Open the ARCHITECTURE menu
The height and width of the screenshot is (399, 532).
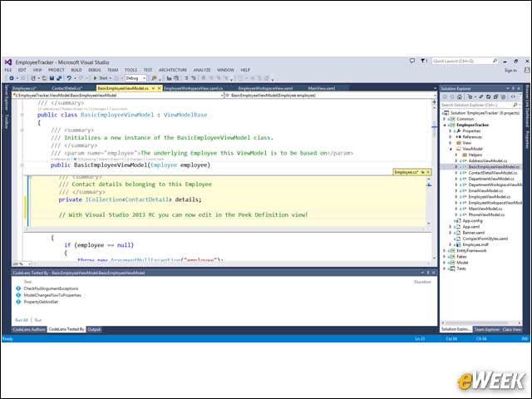point(173,70)
